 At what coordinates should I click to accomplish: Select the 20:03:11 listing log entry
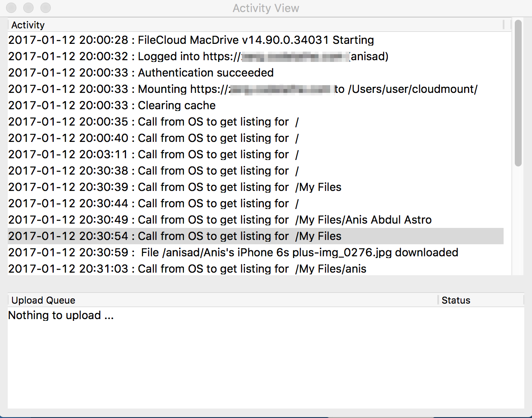pos(153,154)
